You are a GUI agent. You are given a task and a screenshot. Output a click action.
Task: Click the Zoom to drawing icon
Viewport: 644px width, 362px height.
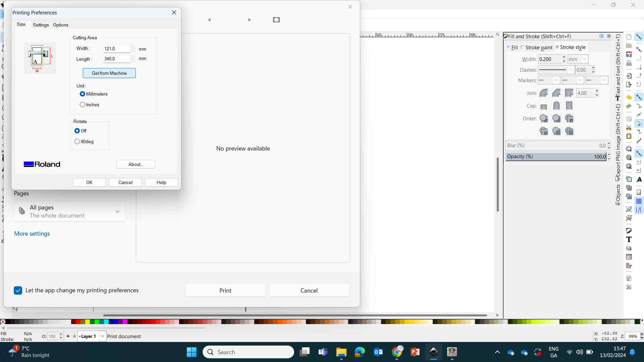pos(629,158)
